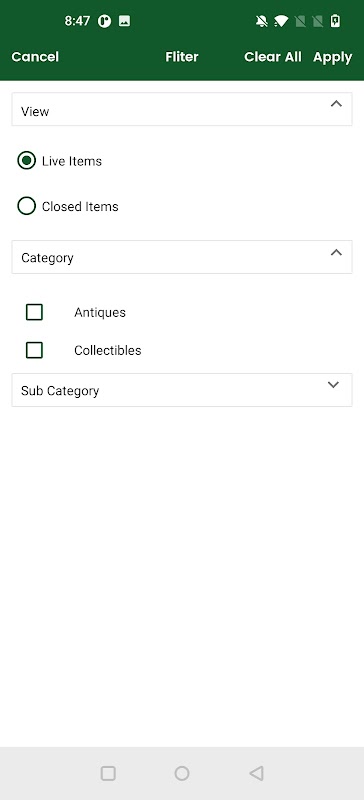Tap Clear All to reset filters
Viewport: 364px width, 800px height.
pos(273,57)
